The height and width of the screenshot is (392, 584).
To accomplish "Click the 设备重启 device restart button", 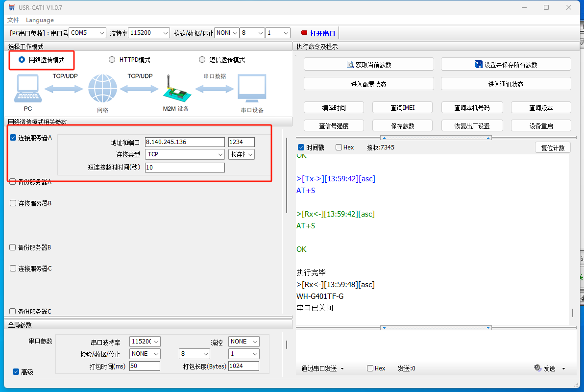I will pos(541,125).
